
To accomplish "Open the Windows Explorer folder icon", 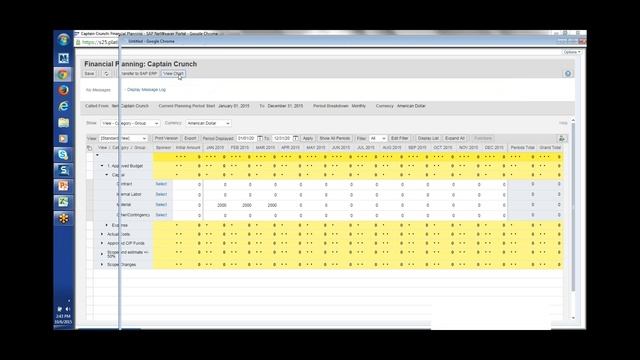I will tap(63, 122).
